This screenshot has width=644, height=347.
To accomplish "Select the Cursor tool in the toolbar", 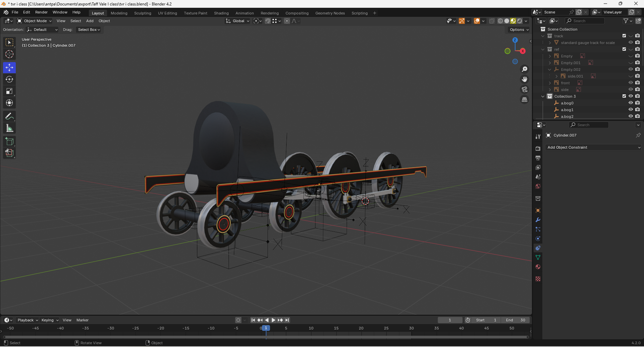I will pyautogui.click(x=10, y=54).
